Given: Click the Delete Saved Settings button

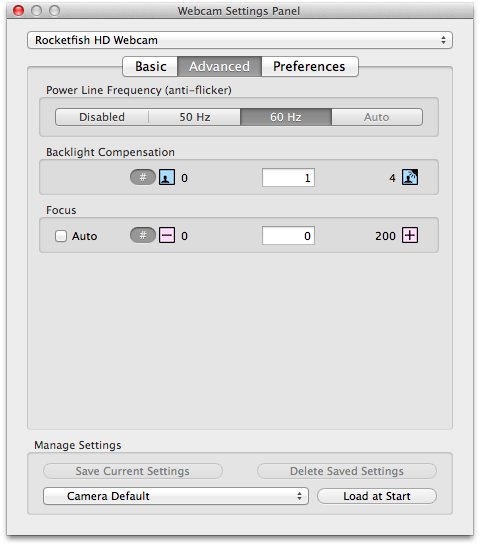Looking at the screenshot, I should point(347,471).
